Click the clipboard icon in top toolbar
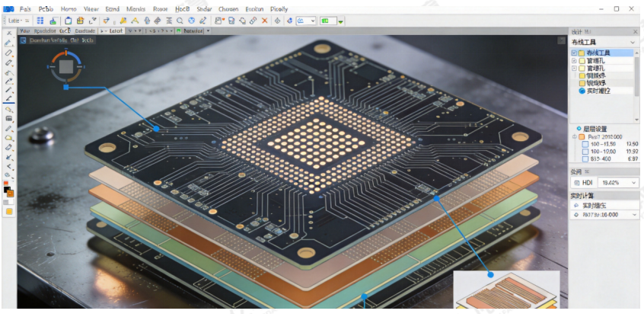The image size is (644, 314). pyautogui.click(x=69, y=21)
